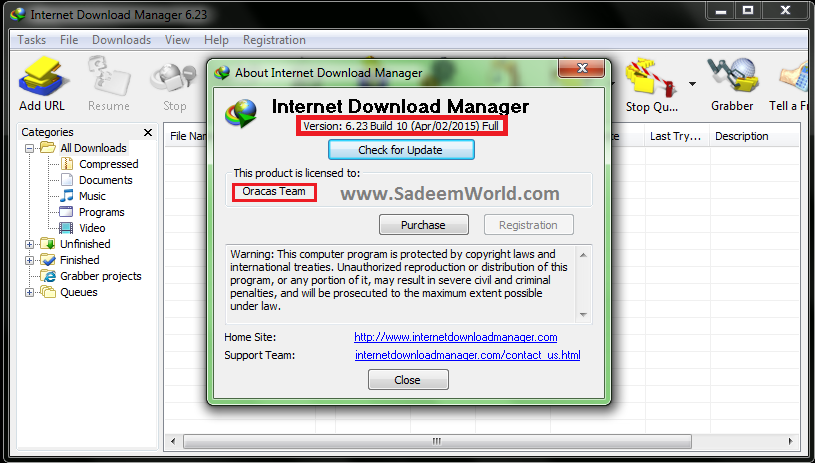This screenshot has height=463, width=815.
Task: Open the Grabber tool icon
Action: pyautogui.click(x=732, y=78)
